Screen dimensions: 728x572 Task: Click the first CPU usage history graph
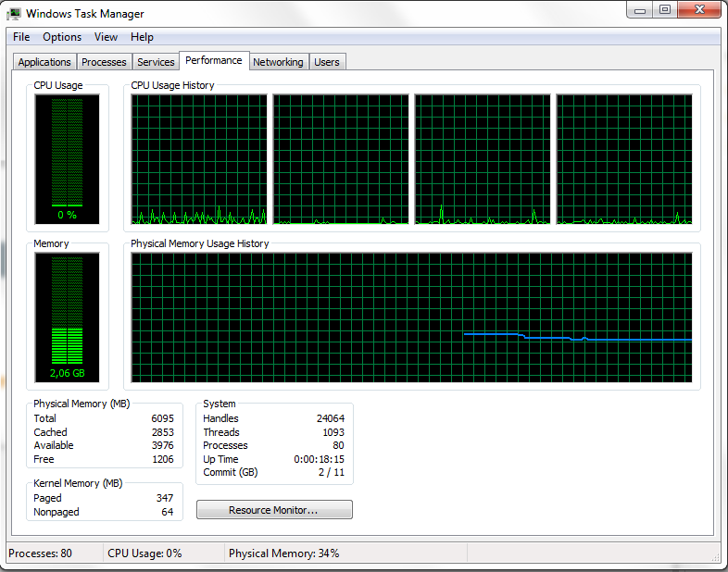[199, 159]
